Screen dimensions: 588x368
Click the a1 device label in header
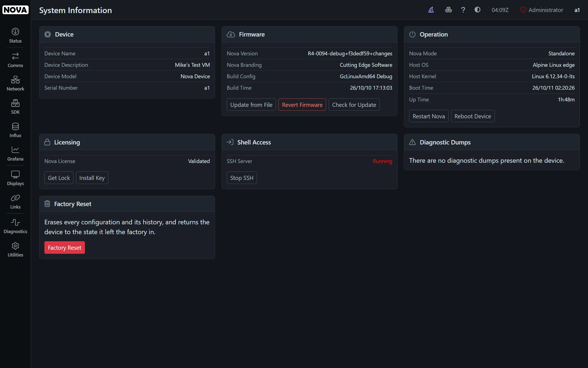coord(577,10)
